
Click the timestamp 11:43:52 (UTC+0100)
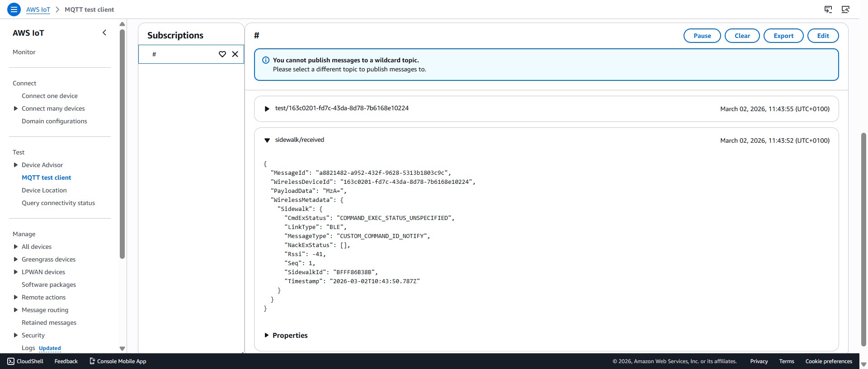pyautogui.click(x=775, y=140)
